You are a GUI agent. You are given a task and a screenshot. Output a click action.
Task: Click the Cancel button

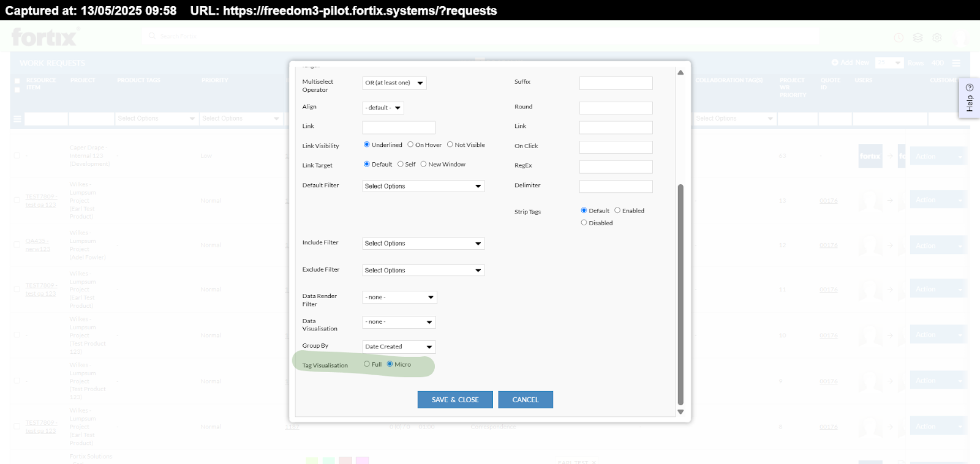(x=525, y=400)
